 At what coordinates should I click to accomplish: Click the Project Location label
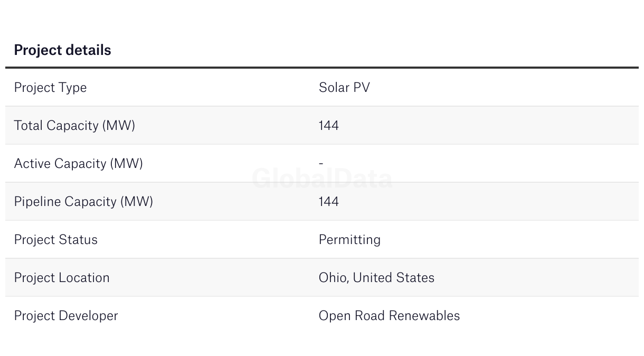click(62, 277)
